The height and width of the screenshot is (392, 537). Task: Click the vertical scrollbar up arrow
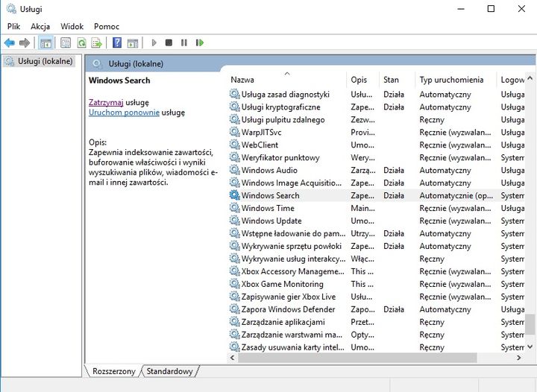click(x=530, y=78)
